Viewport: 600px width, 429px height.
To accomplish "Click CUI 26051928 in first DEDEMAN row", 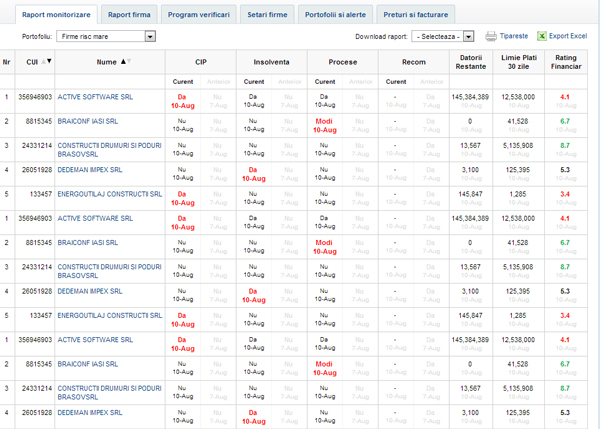I will click(x=37, y=170).
